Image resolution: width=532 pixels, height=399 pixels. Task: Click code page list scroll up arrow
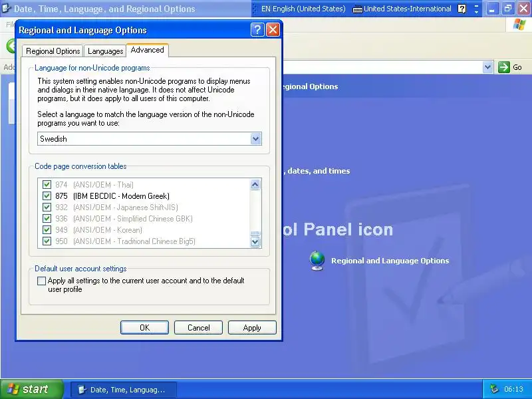255,184
